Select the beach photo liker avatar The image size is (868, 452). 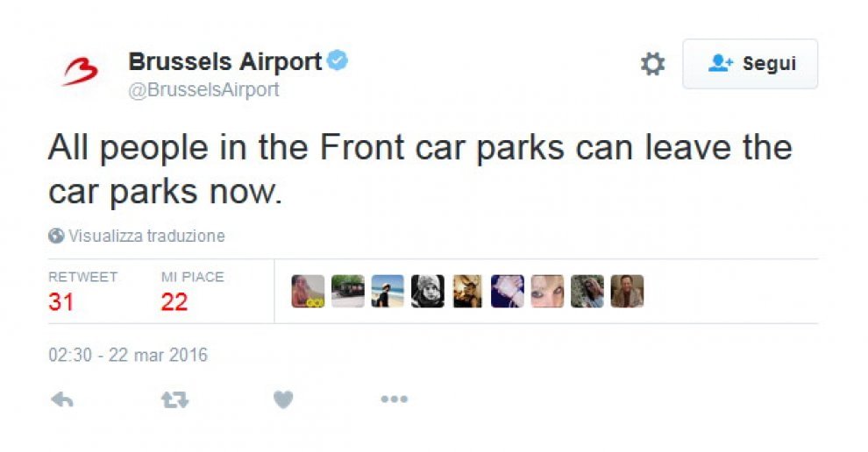point(388,291)
